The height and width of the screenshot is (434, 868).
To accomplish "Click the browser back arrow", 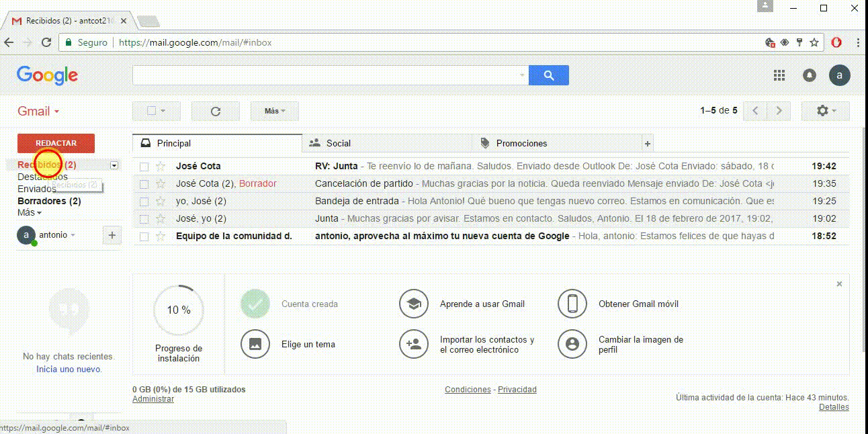I will click(x=9, y=42).
